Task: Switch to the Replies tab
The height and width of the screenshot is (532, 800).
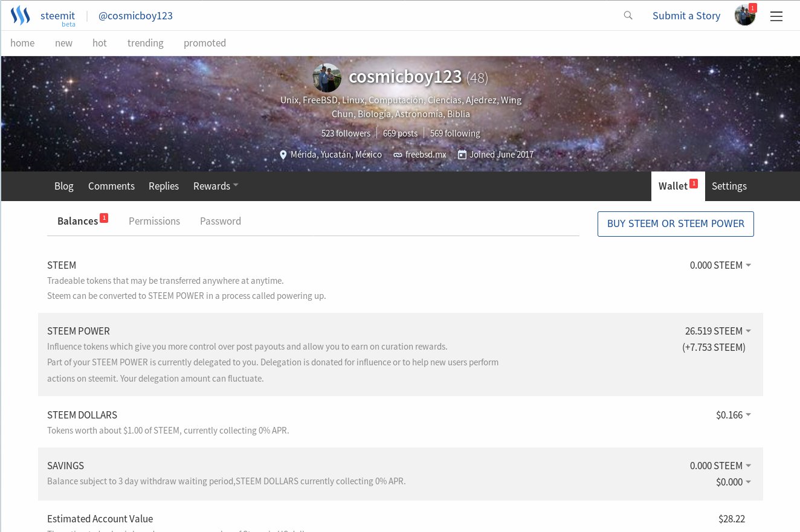Action: tap(164, 186)
